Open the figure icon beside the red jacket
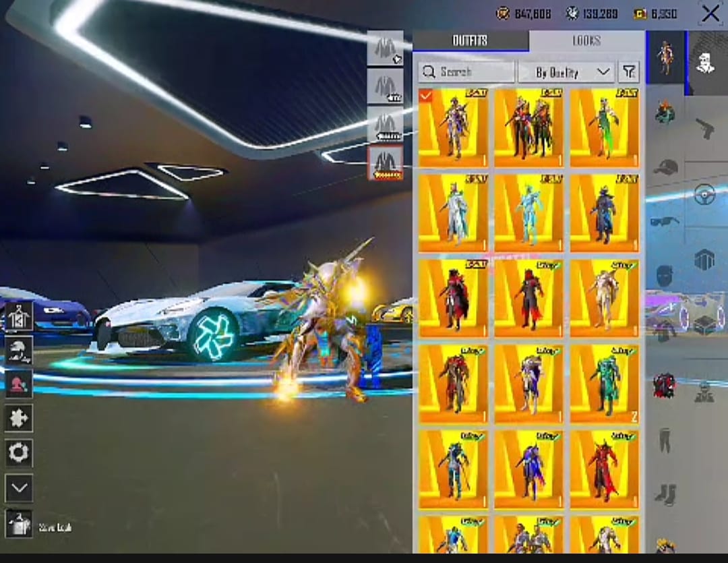Viewport: 728px width, 563px height. pos(704,392)
